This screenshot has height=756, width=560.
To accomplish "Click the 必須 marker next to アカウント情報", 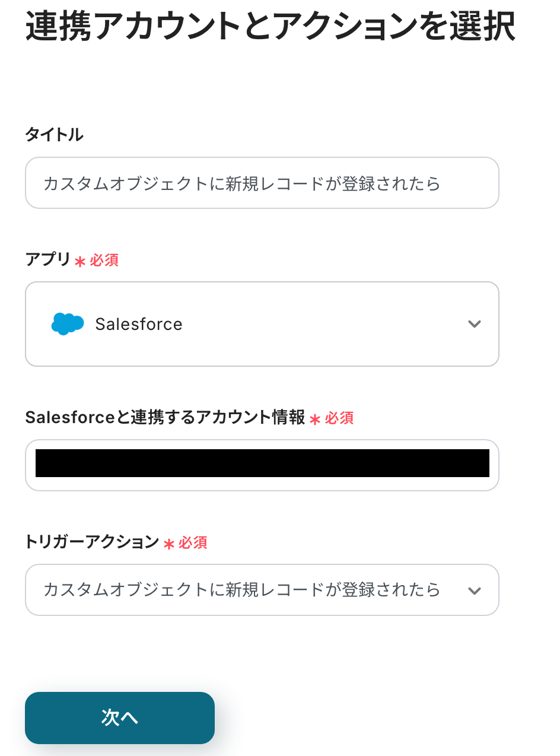I will (339, 418).
